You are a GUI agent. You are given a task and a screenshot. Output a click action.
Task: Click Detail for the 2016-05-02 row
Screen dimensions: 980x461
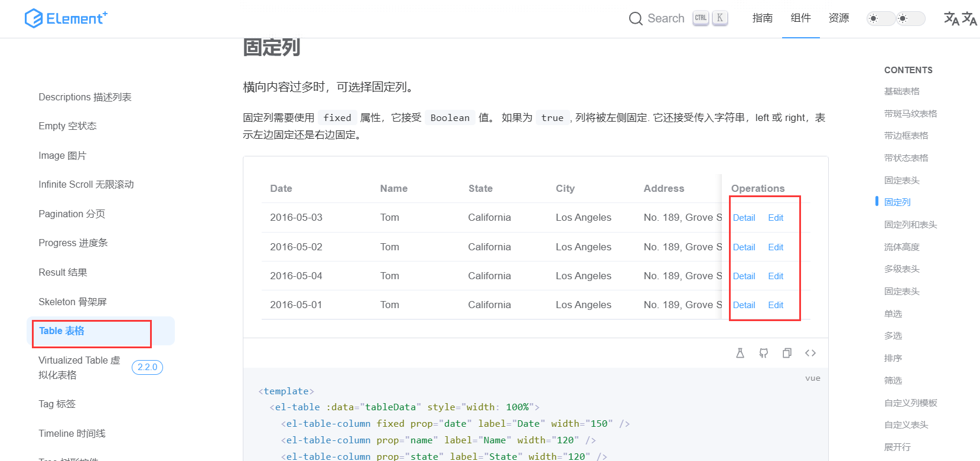coord(744,247)
